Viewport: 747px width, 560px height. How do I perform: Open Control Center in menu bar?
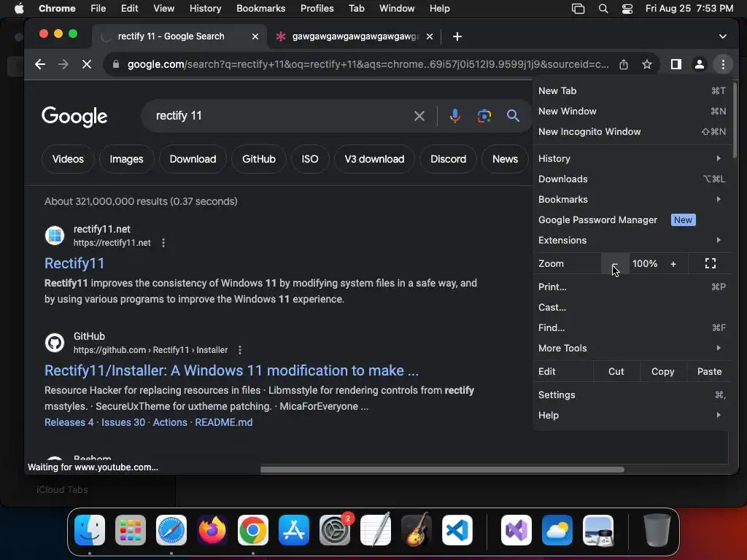(x=627, y=9)
